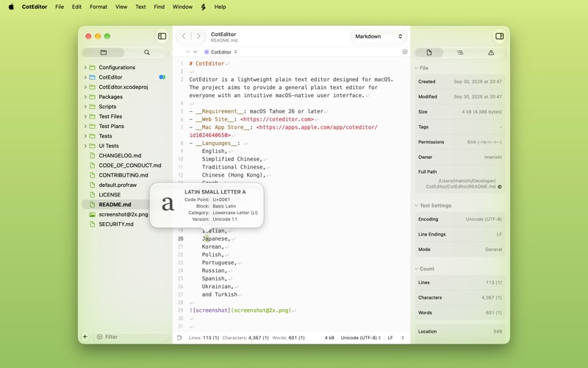The width and height of the screenshot is (588, 368).
Task: Click the CotEditor folder status badge
Action: point(162,77)
